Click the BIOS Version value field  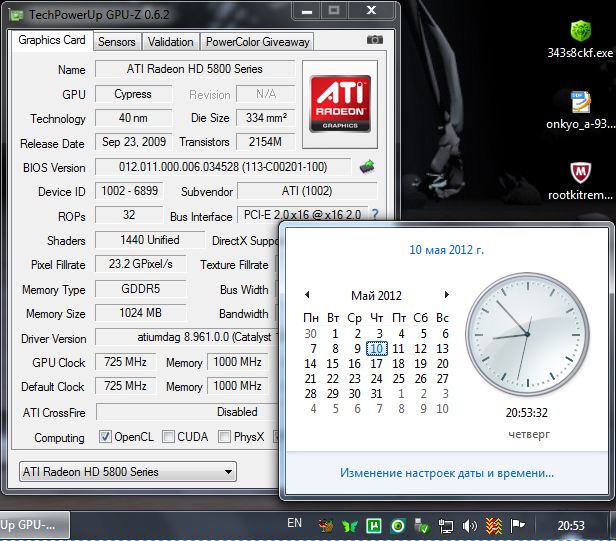(223, 167)
